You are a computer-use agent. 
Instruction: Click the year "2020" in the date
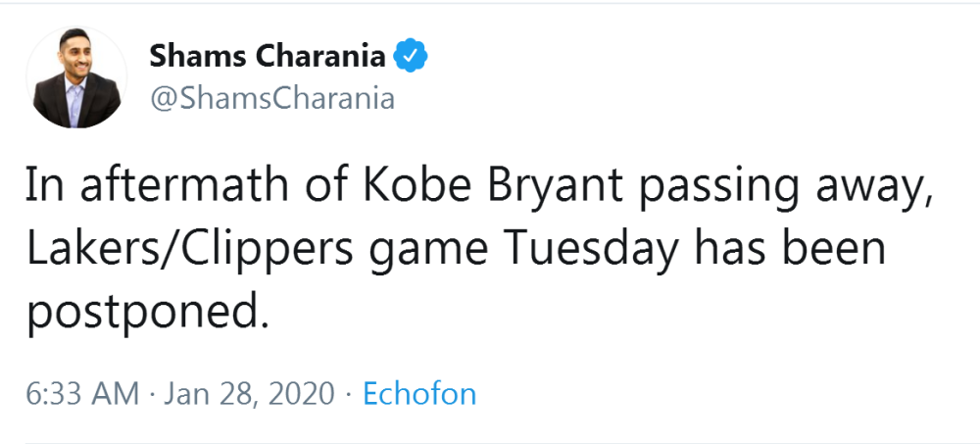coord(301,394)
